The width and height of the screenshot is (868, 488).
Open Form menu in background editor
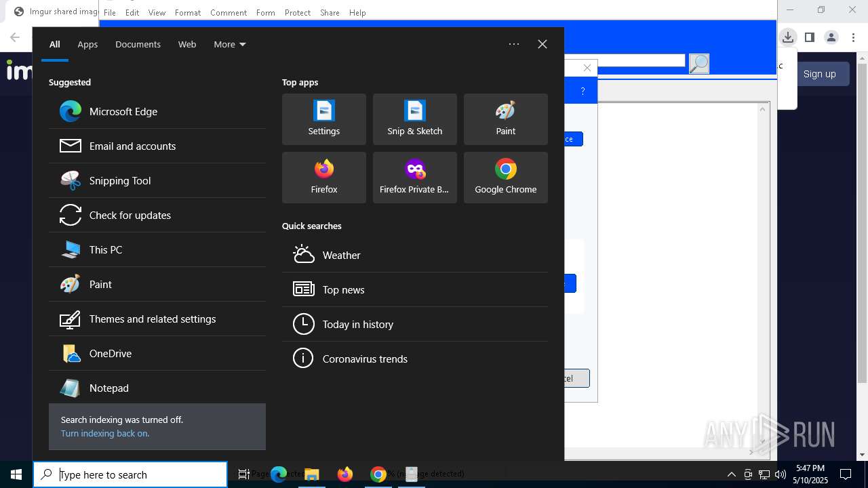pyautogui.click(x=266, y=12)
